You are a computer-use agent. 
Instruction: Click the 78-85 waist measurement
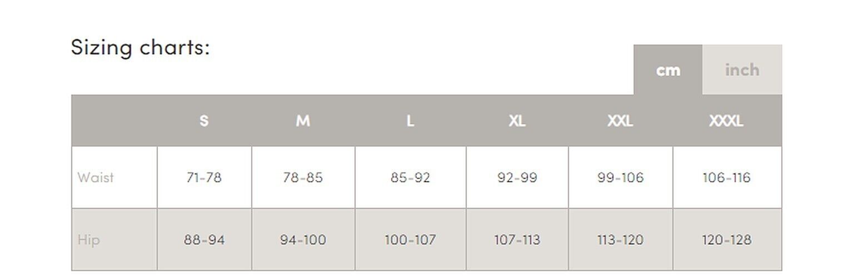303,178
